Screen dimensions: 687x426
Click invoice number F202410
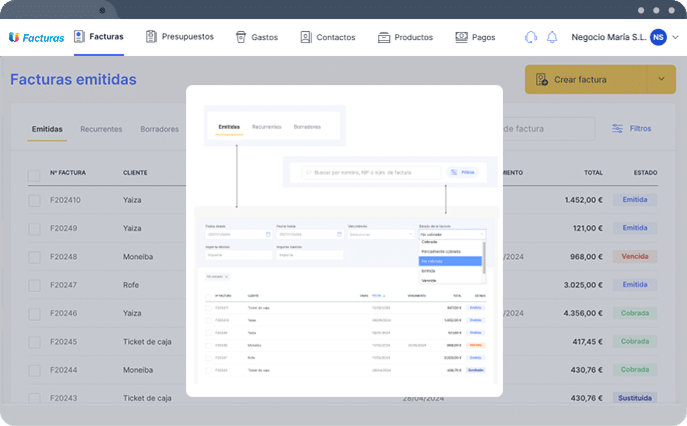click(x=65, y=200)
